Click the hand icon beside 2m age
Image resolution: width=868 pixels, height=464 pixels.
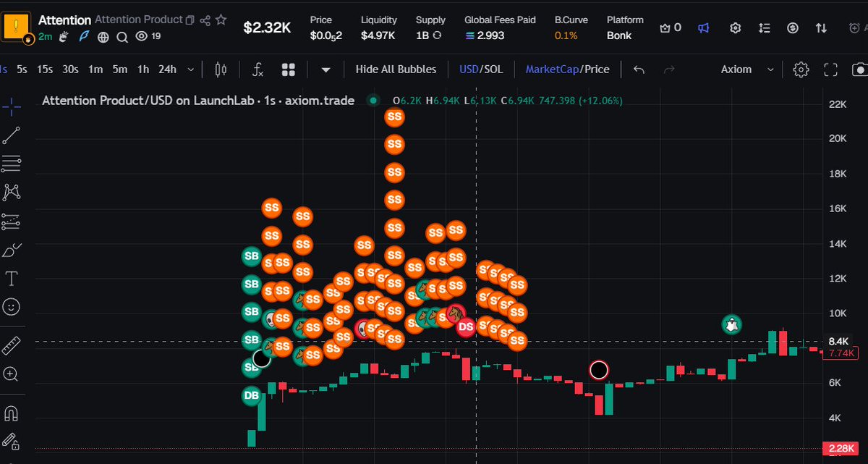click(x=64, y=35)
